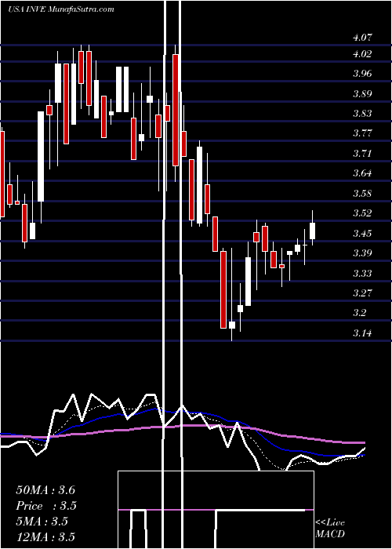
Task: Click the '<<Live MACD' label
Action: pyautogui.click(x=330, y=529)
